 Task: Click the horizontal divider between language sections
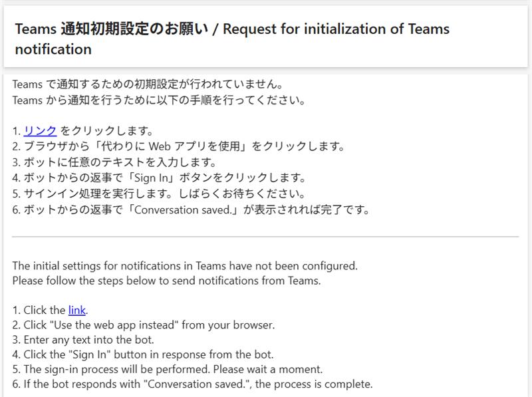pos(265,237)
